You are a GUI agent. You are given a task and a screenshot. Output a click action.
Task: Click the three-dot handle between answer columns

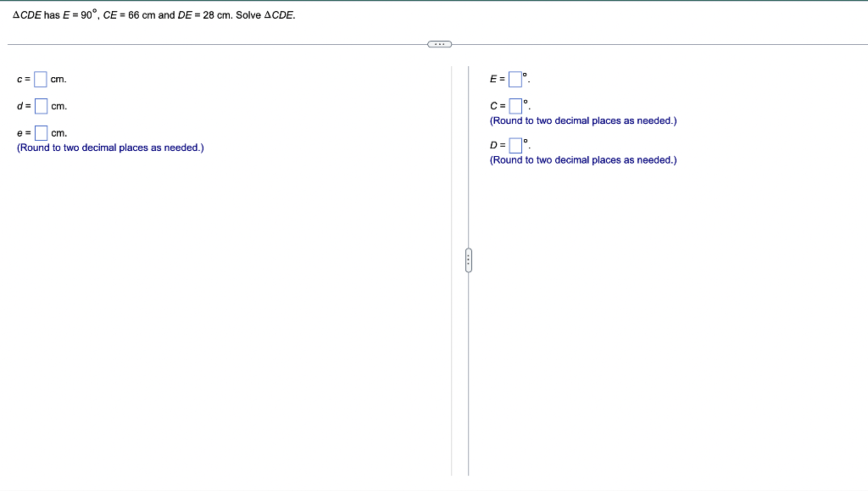click(468, 260)
